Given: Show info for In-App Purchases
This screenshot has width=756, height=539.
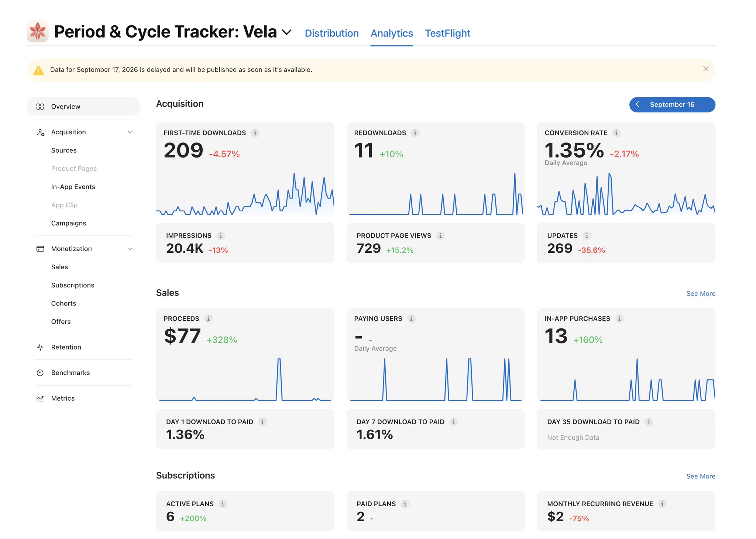Looking at the screenshot, I should click(x=619, y=319).
